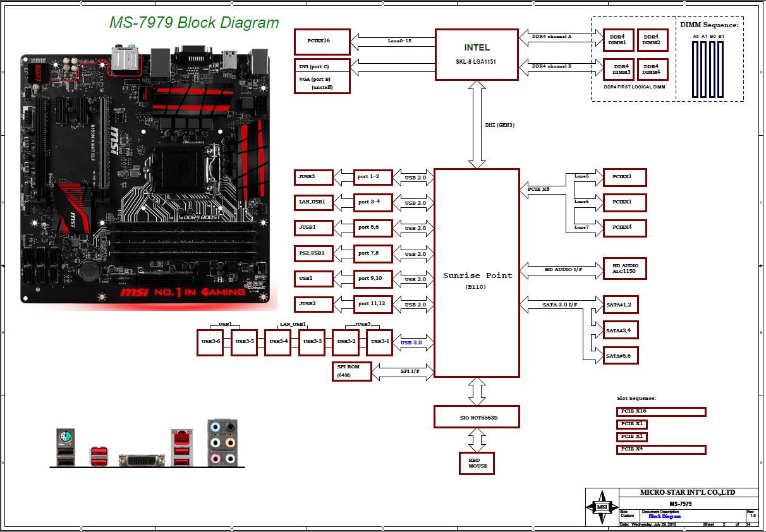The height and width of the screenshot is (532, 766).
Task: Click the 'DIMM Sequence:' heading
Action: (x=709, y=25)
